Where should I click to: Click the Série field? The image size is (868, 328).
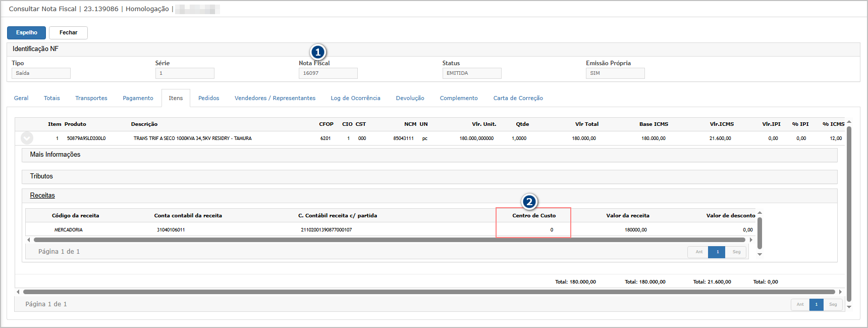click(185, 73)
